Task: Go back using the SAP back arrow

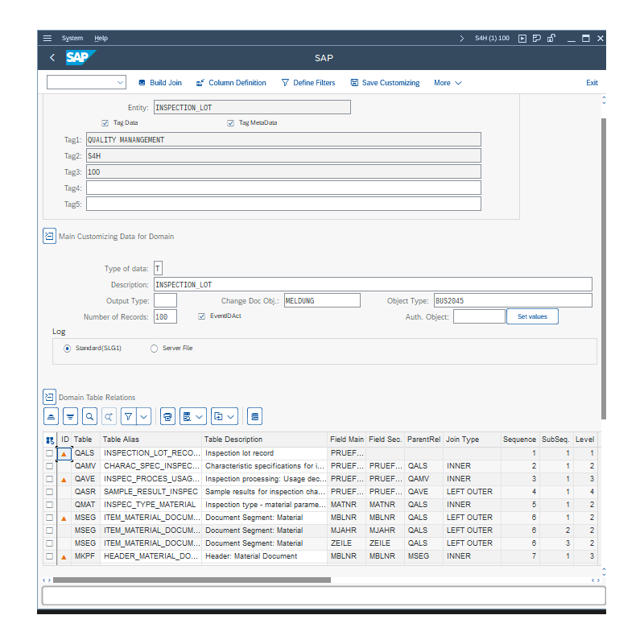Action: (52, 58)
